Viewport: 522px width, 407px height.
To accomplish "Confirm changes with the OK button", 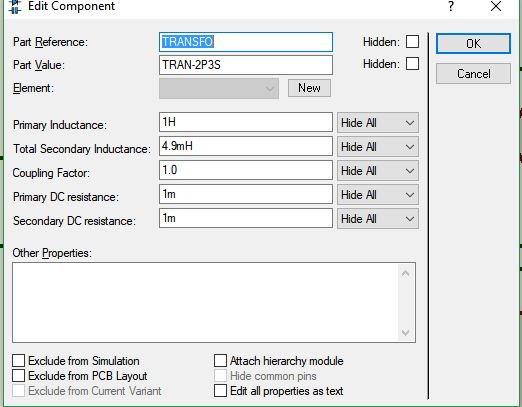I will [x=473, y=43].
